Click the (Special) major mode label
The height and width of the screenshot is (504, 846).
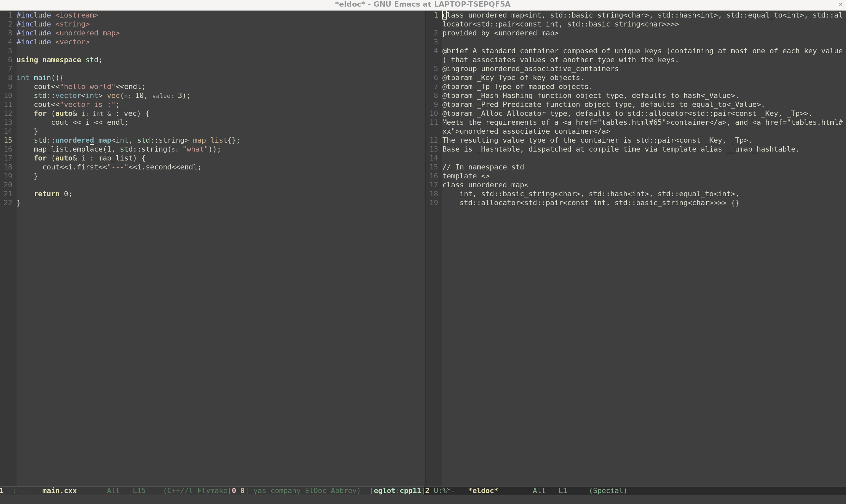pos(608,491)
